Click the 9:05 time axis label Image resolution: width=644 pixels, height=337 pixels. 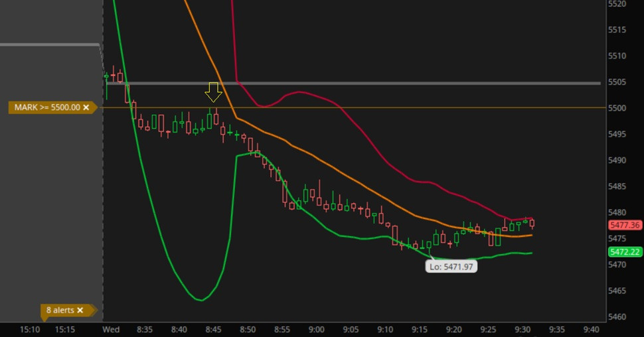coord(351,330)
